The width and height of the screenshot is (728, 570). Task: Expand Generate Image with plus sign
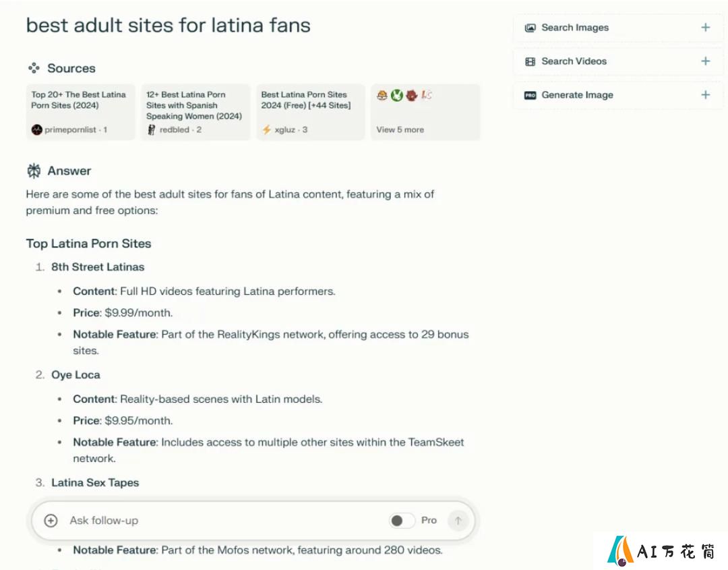point(705,94)
